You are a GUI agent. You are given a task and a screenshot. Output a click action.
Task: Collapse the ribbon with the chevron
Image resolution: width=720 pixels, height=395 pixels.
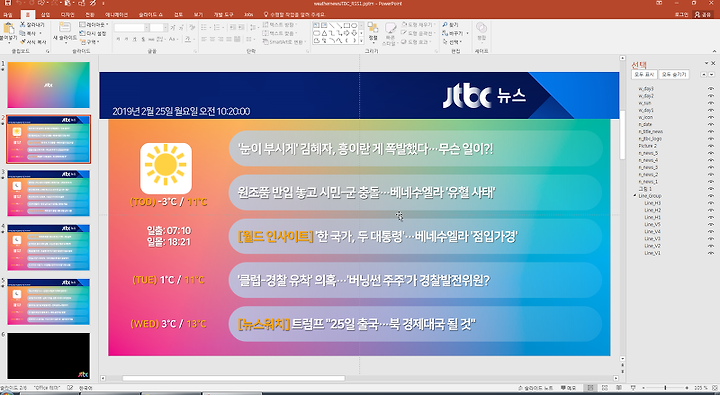pyautogui.click(x=714, y=51)
